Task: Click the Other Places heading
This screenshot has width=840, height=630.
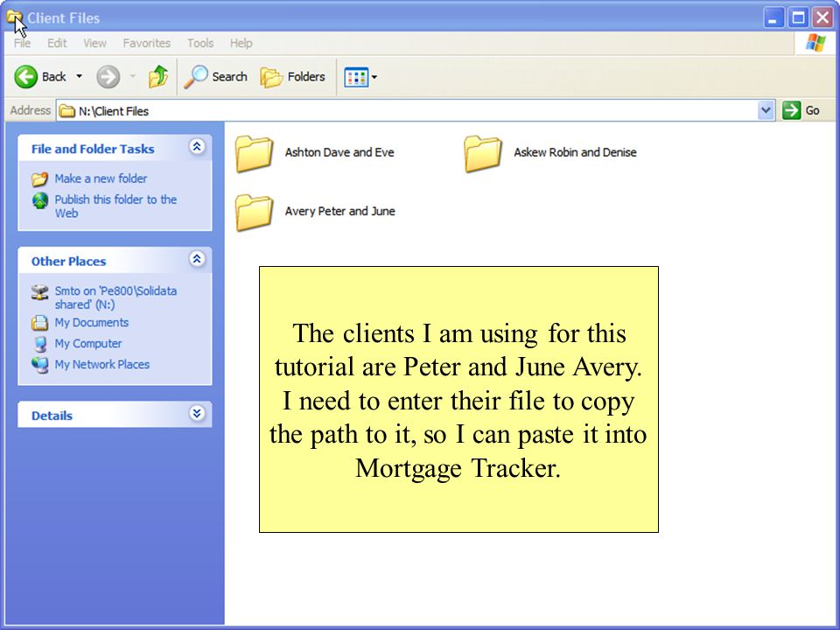Action: (68, 262)
